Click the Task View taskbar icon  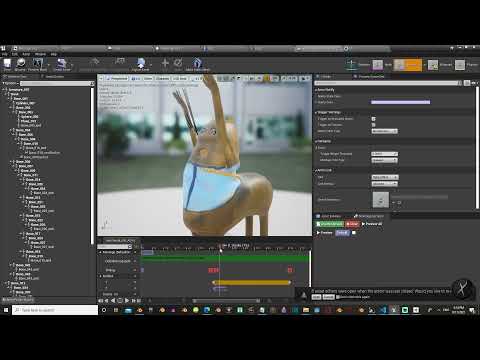click(x=116, y=310)
